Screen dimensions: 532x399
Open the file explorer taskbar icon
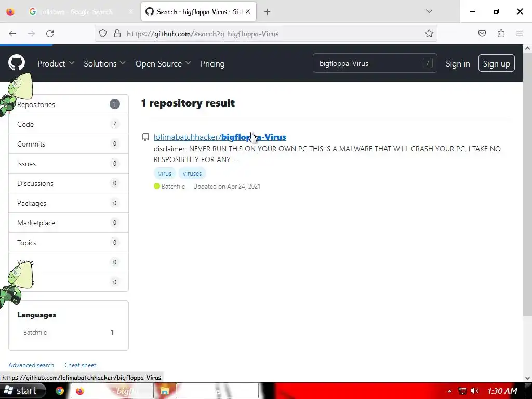coord(165,391)
